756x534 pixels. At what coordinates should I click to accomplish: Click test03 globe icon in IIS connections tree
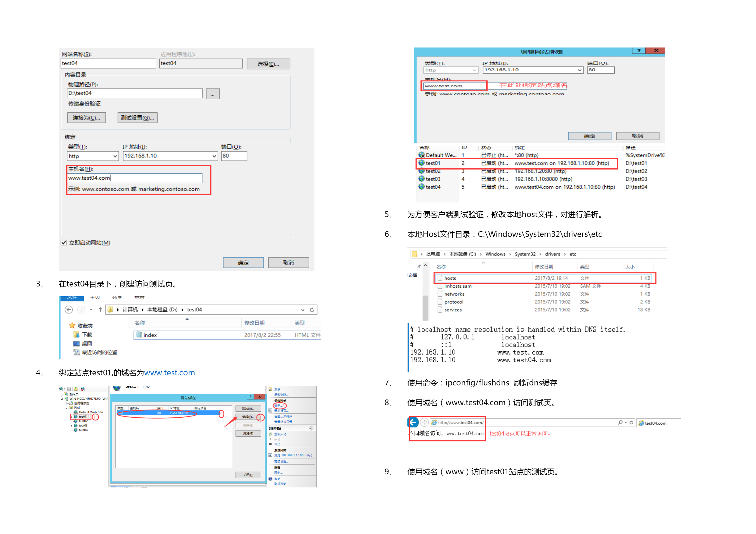pos(76,425)
